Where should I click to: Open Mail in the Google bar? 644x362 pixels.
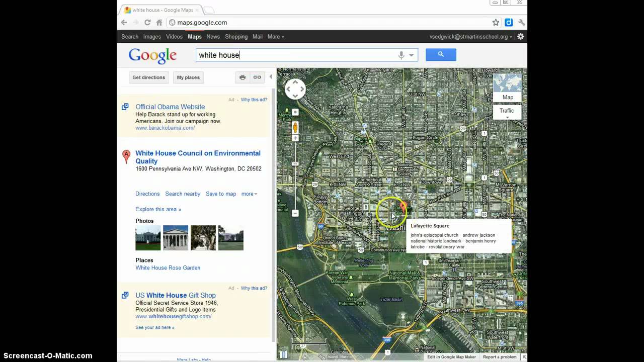[258, 37]
